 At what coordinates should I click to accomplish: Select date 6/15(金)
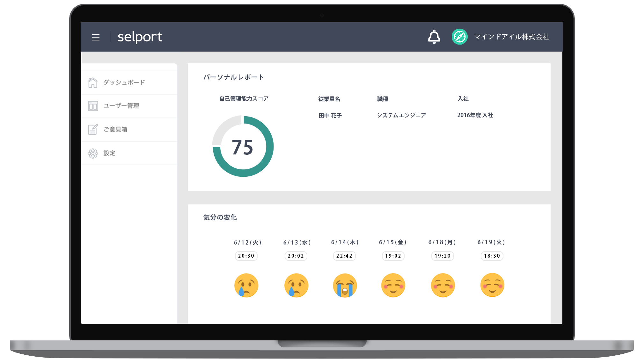coord(393,242)
